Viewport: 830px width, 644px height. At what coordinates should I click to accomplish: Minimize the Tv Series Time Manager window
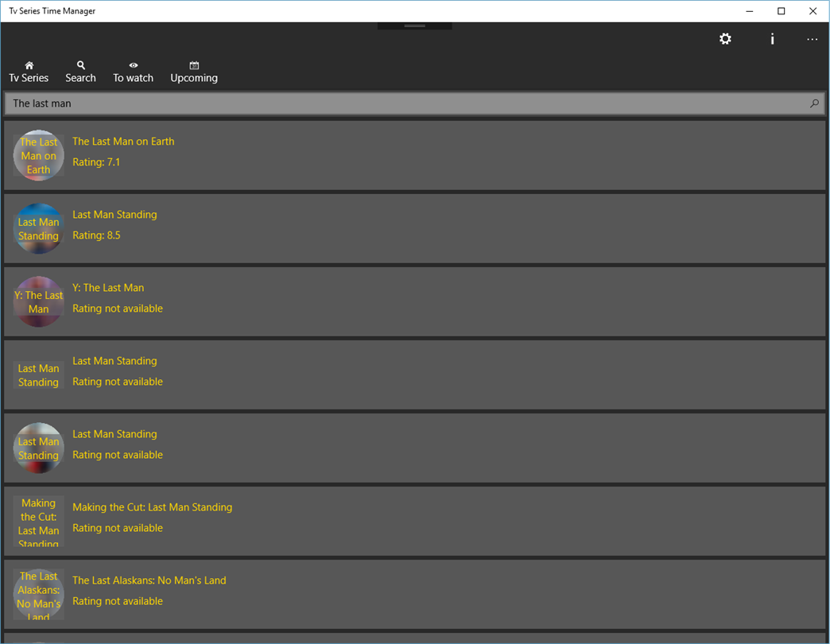tap(750, 11)
